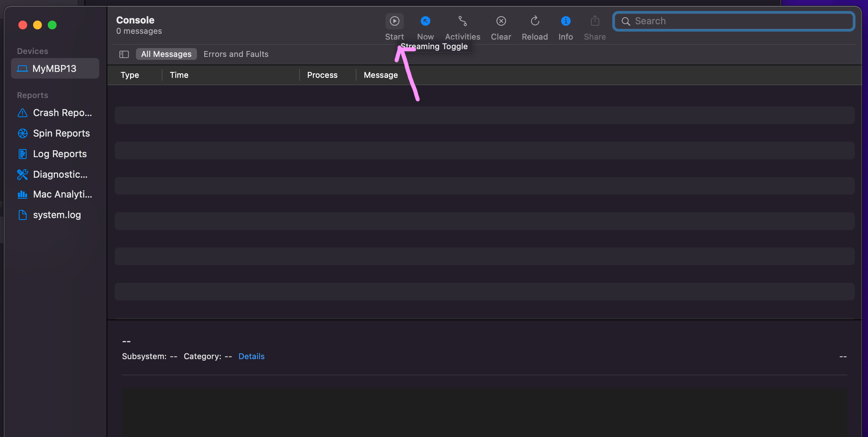Select the All Messages filter tab
Image resolution: width=868 pixels, height=437 pixels.
tap(166, 54)
